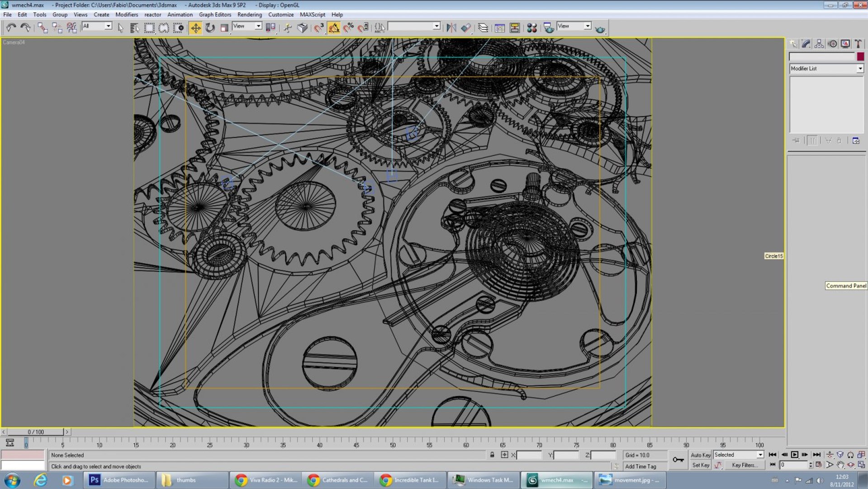The width and height of the screenshot is (868, 489).
Task: Click the Set Key button
Action: tap(701, 465)
